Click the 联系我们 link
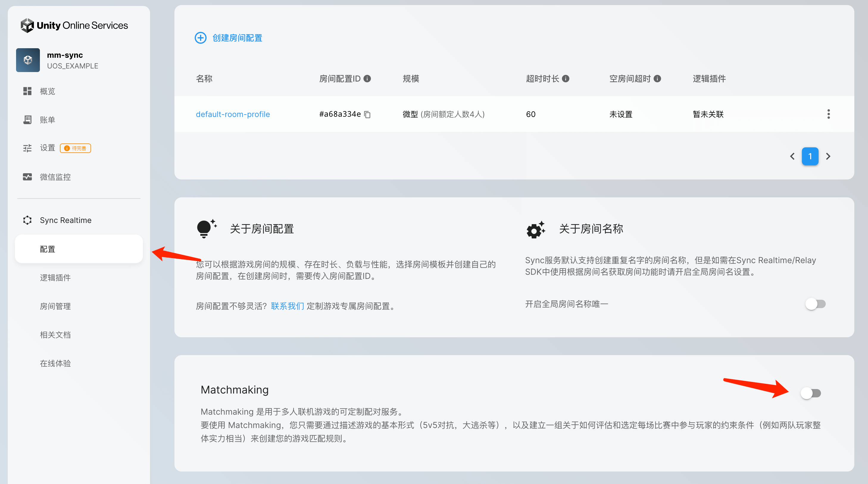 [x=288, y=306]
